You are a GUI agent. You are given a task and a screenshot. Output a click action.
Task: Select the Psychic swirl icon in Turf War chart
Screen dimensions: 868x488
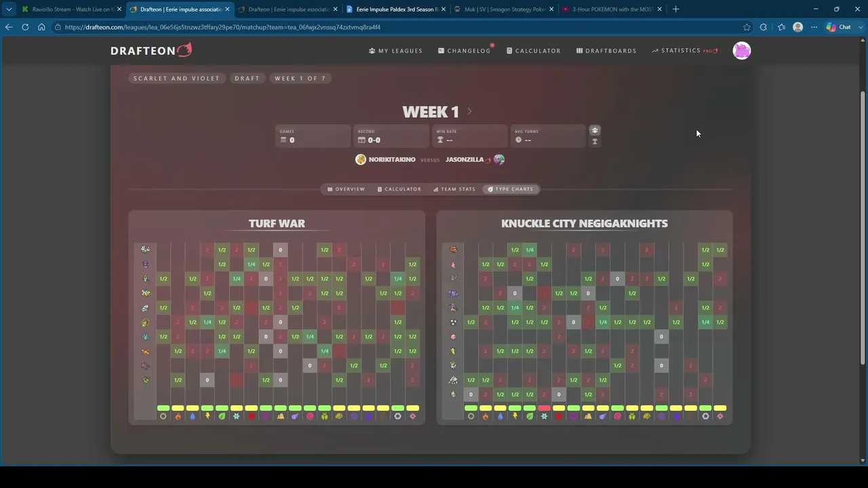point(310,416)
